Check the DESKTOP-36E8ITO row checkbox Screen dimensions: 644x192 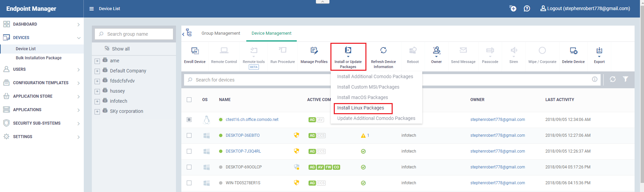coord(189,135)
